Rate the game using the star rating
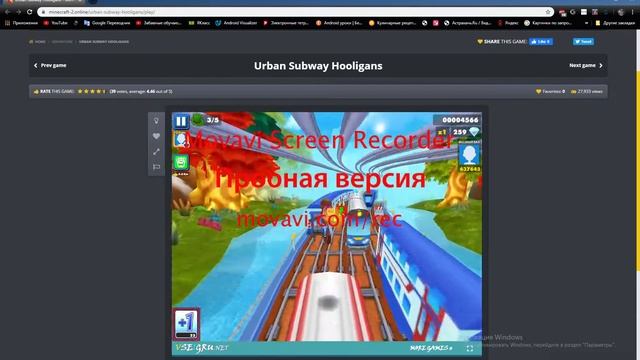This screenshot has width=640, height=360. pyautogui.click(x=92, y=91)
